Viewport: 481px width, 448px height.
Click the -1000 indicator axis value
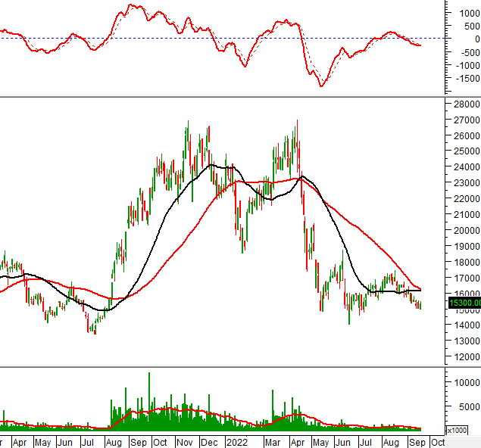click(468, 66)
